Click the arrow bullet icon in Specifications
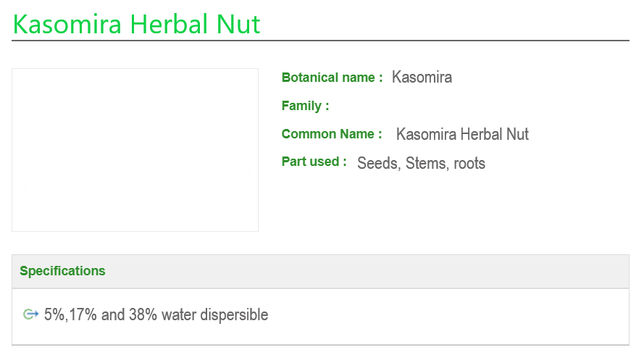Screen dimensions: 644x355 (x=30, y=314)
